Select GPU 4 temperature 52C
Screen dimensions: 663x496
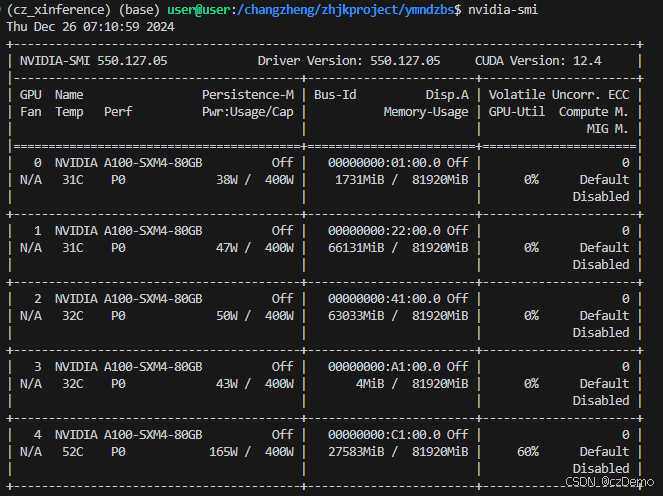[73, 452]
